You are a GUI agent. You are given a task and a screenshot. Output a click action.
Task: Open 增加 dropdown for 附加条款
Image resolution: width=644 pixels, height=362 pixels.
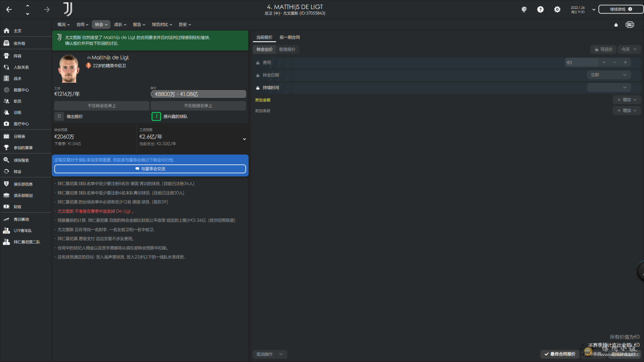click(x=627, y=110)
